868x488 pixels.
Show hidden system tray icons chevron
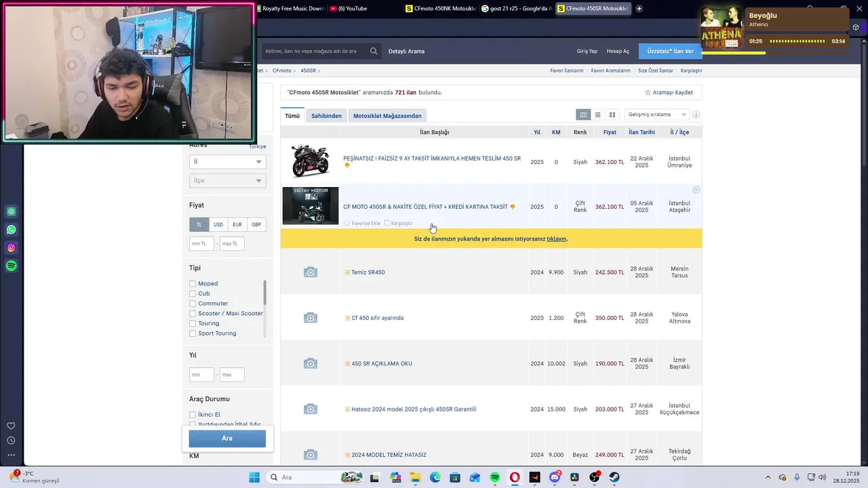(768, 477)
